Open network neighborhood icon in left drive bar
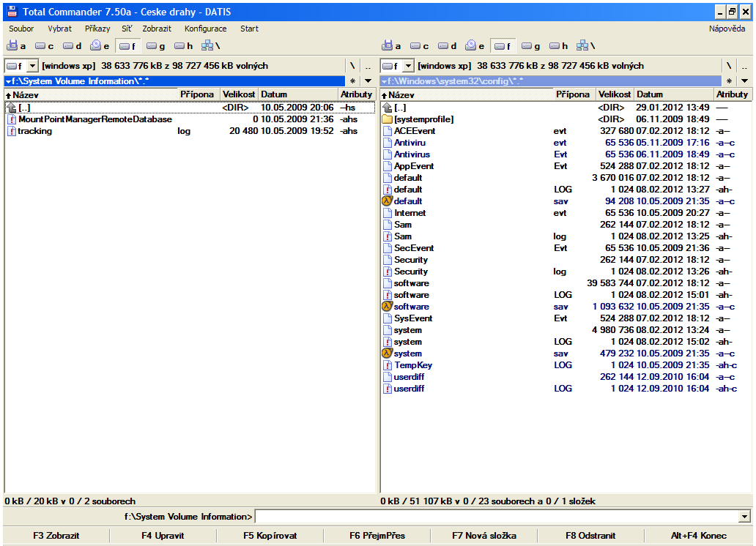Image resolution: width=756 pixels, height=546 pixels. (208, 46)
